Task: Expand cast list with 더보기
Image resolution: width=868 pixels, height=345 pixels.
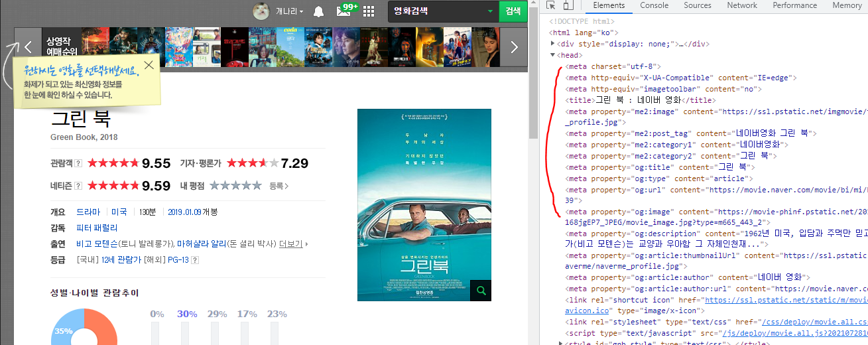Action: [x=293, y=243]
